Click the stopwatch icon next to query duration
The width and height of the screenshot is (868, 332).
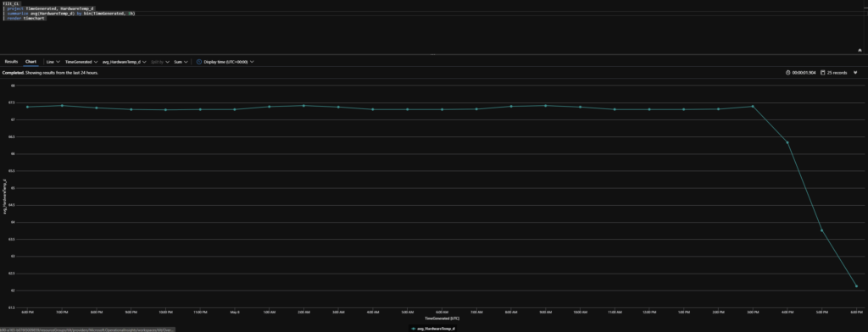pyautogui.click(x=787, y=73)
